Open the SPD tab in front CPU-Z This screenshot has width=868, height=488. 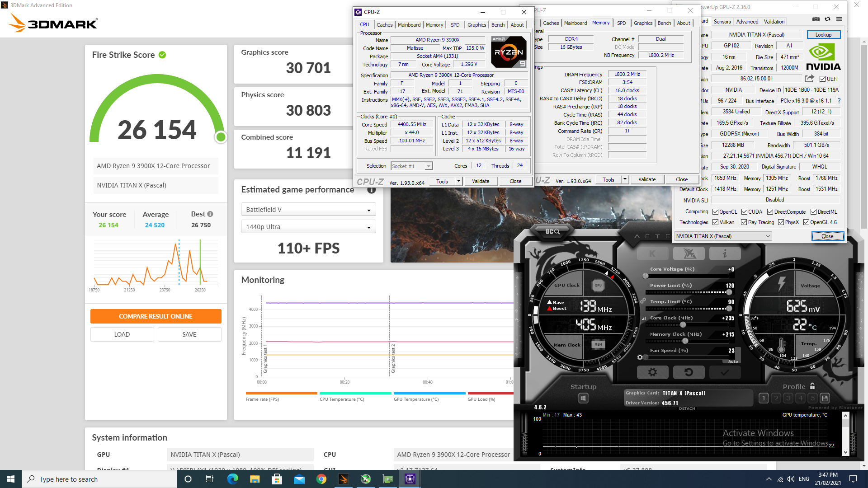[455, 25]
